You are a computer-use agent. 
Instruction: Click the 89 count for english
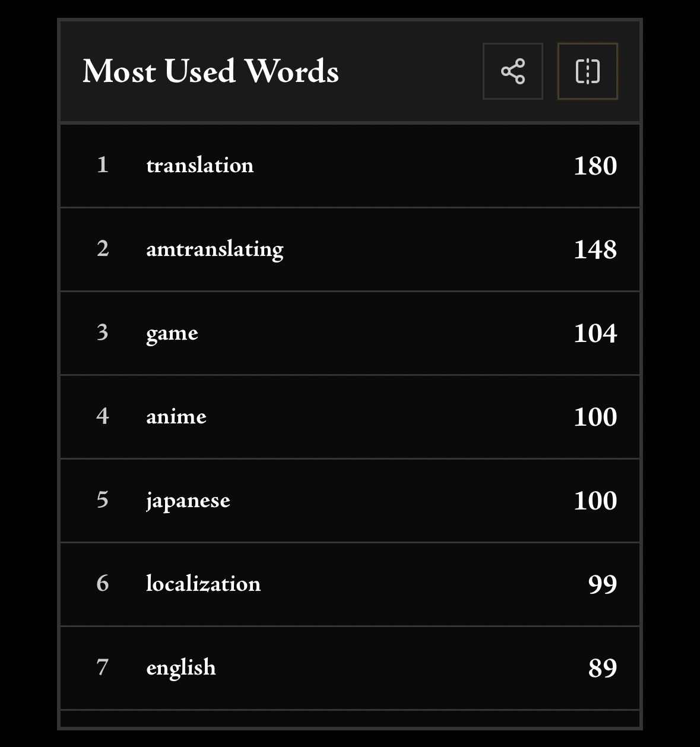coord(602,668)
